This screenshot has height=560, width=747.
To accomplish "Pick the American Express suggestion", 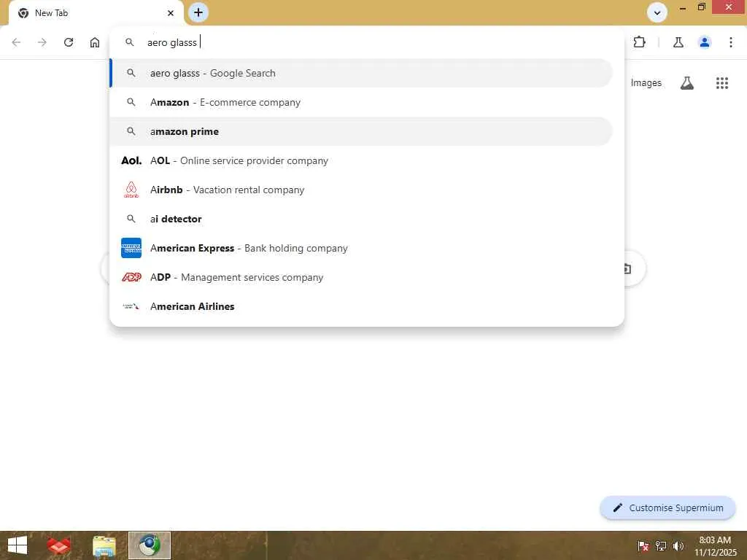I will pyautogui.click(x=361, y=248).
